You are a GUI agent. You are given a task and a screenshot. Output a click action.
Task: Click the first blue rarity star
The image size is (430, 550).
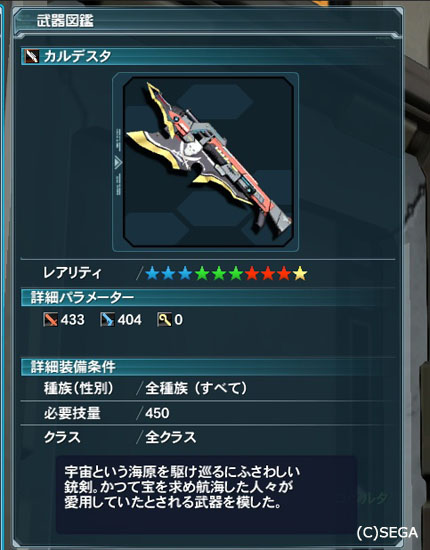click(x=152, y=273)
